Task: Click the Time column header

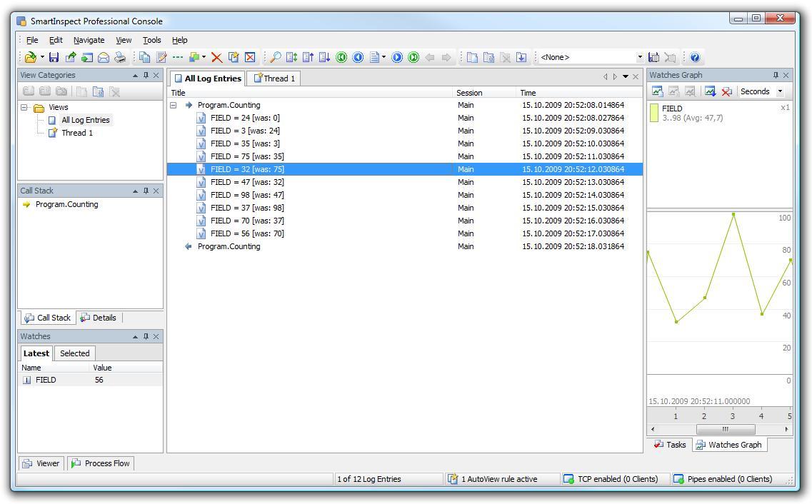Action: click(x=580, y=93)
